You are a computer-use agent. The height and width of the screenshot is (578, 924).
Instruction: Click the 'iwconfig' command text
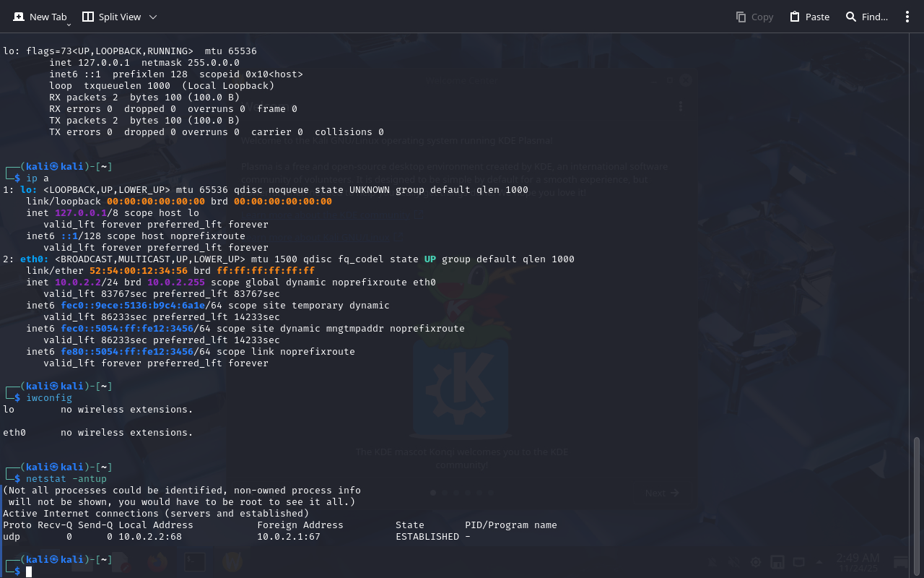(49, 397)
